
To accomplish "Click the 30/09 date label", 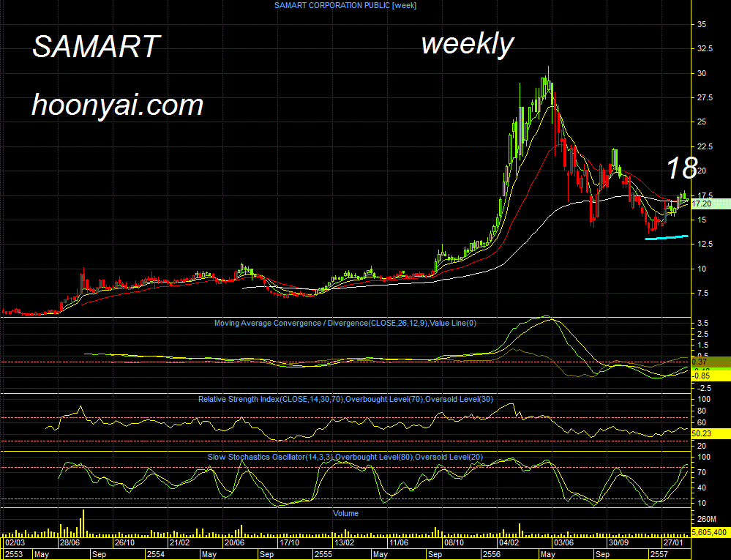I will coord(618,542).
